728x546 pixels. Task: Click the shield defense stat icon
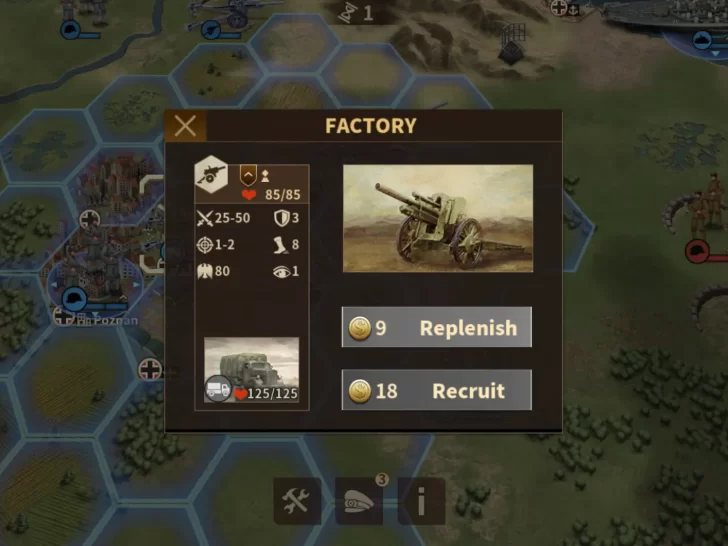tap(281, 218)
